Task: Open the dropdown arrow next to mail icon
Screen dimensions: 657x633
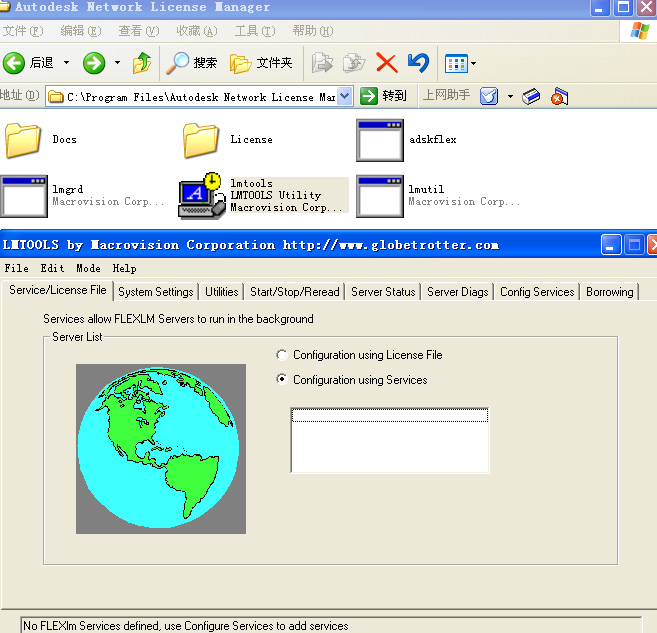Action: pyautogui.click(x=510, y=96)
